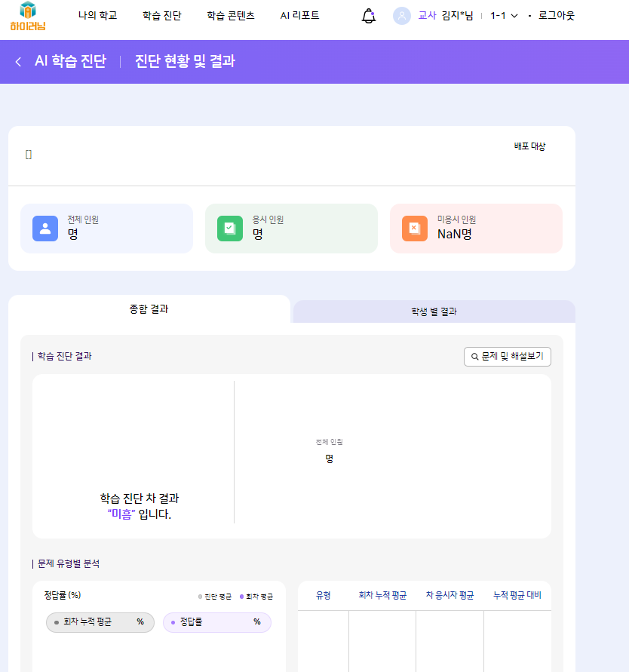
Task: Click the orange 미응시 인원 icon
Action: coord(414,229)
